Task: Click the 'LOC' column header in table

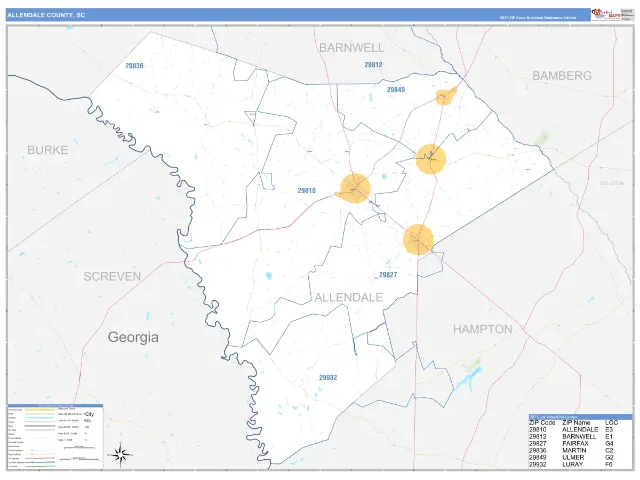Action: 611,423
